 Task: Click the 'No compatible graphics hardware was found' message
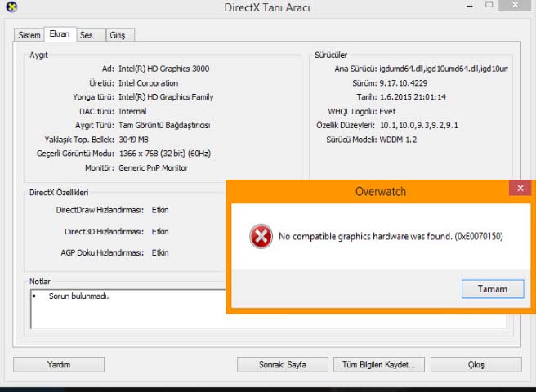click(x=391, y=236)
